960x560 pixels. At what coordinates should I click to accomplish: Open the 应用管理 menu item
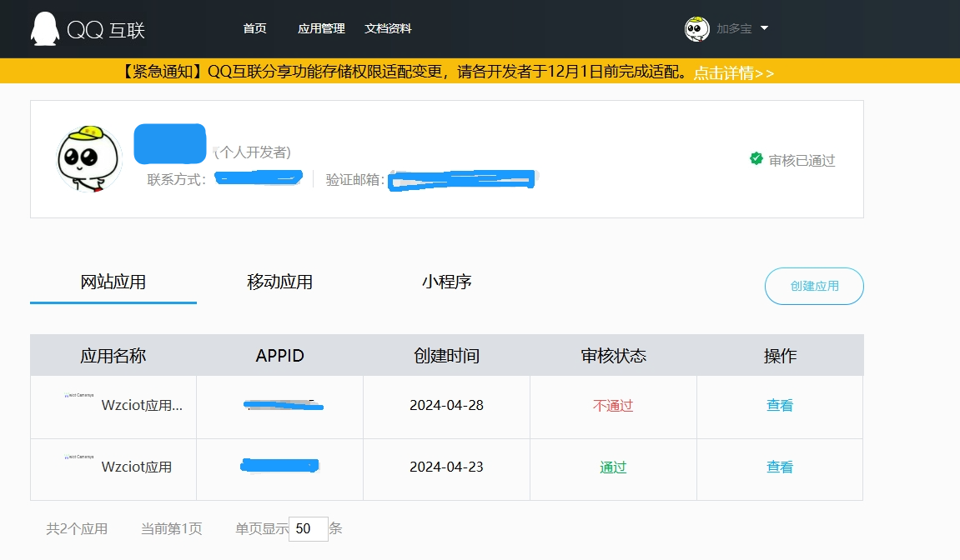click(321, 27)
